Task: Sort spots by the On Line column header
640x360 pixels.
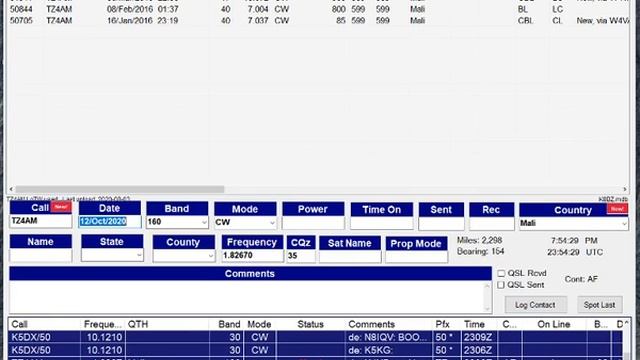Action: coord(554,324)
